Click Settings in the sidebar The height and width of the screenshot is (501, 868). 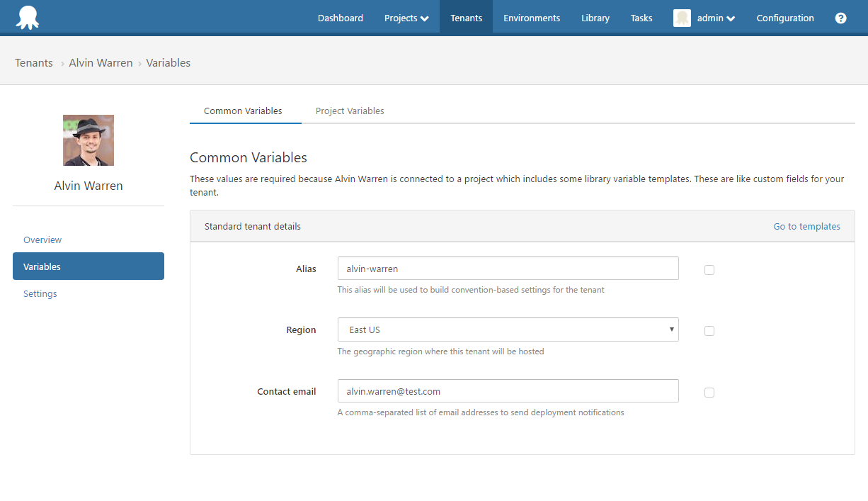pyautogui.click(x=40, y=293)
